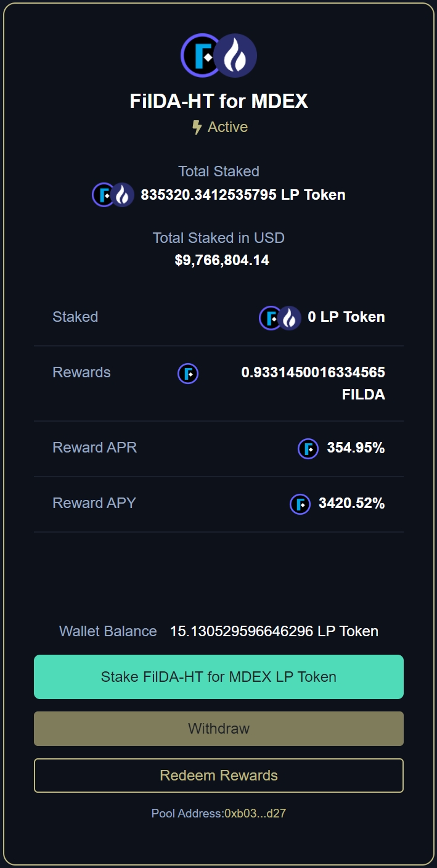Click the FilDA-HT for MDEX pool title
Screen dimensions: 437x868
coord(219,101)
